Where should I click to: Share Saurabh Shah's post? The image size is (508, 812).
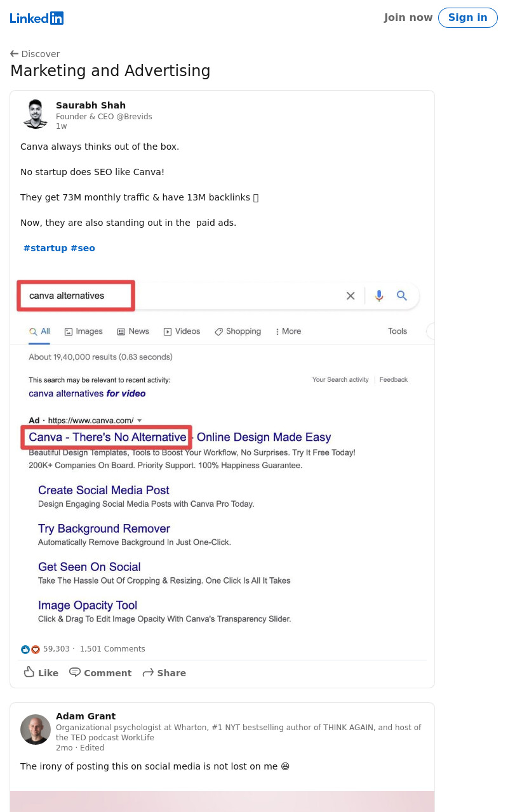164,672
